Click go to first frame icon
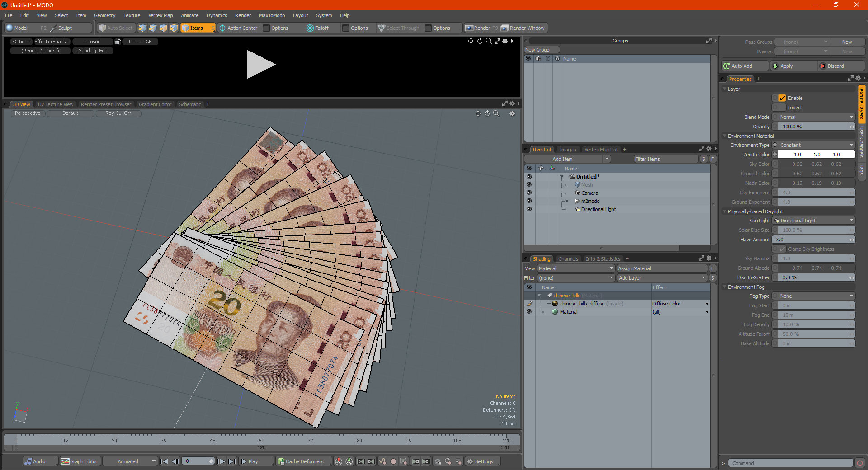The width and height of the screenshot is (868, 470). tap(165, 461)
